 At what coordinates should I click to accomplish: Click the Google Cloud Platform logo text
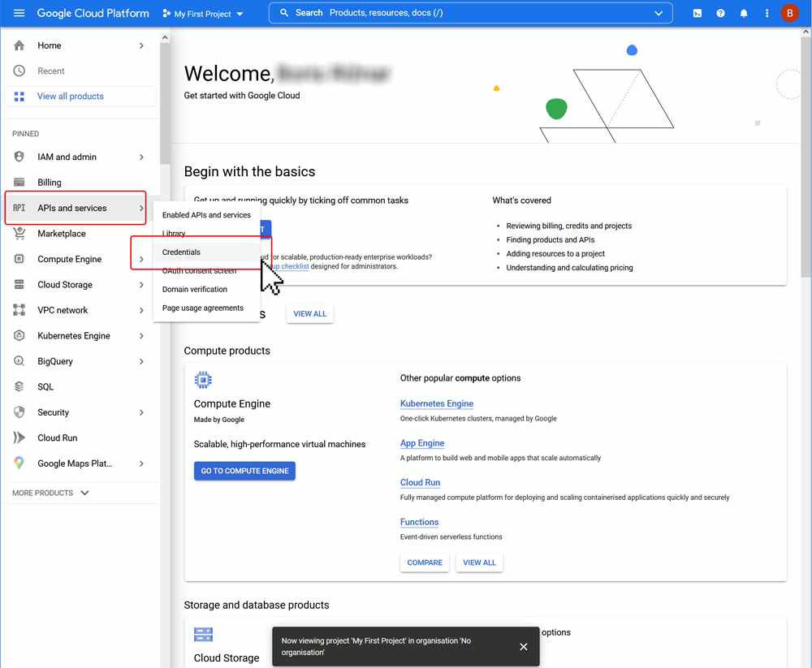(x=93, y=14)
